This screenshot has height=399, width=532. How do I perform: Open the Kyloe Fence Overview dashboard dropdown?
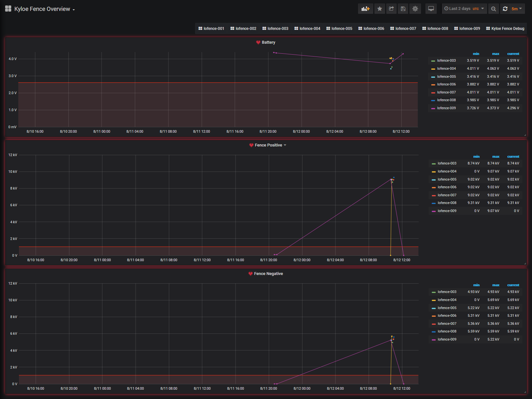click(x=44, y=9)
